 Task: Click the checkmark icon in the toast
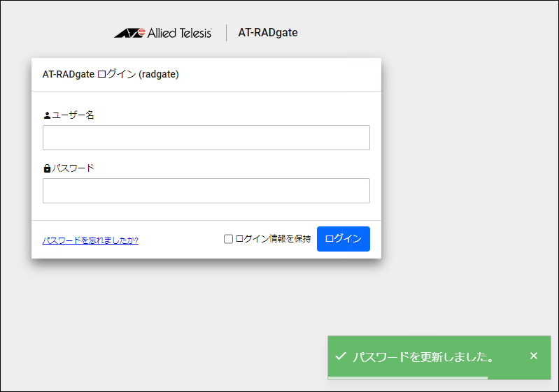[341, 356]
